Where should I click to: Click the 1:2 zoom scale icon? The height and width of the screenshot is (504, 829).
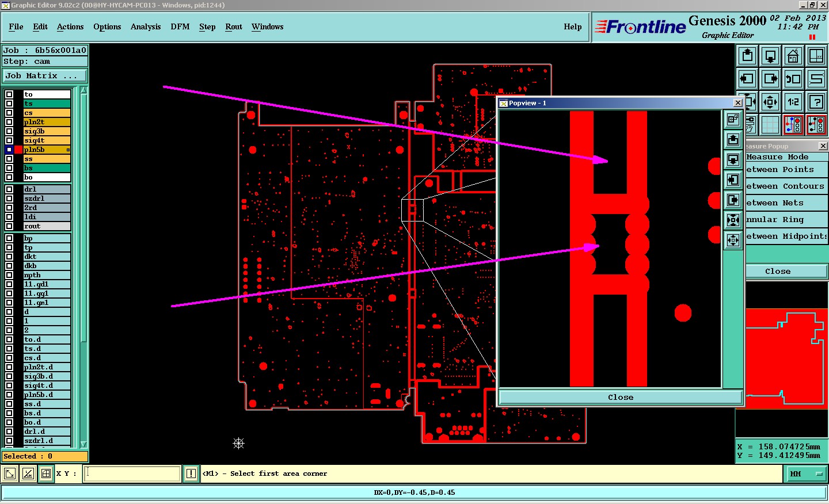tap(793, 102)
